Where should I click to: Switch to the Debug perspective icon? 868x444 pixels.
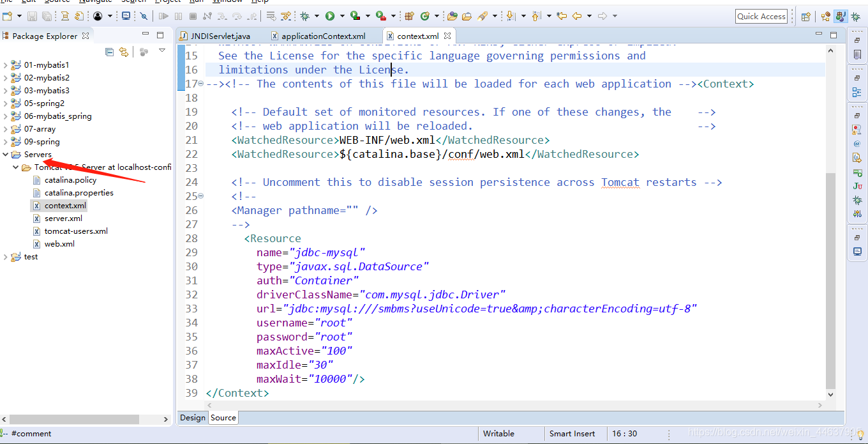[856, 17]
